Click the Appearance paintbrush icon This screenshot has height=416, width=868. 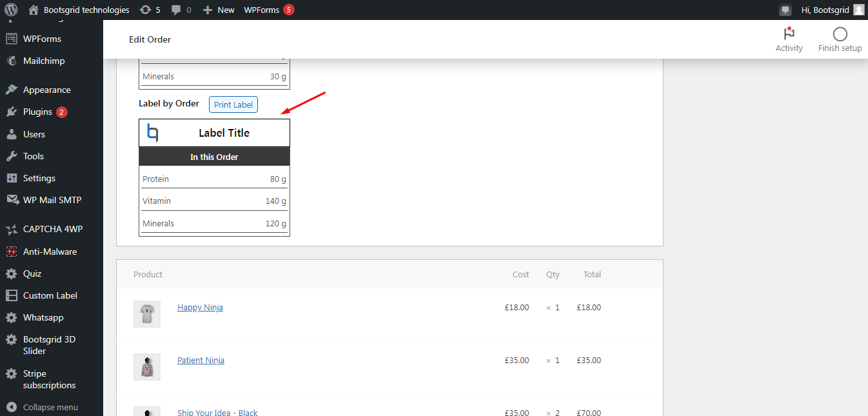tap(12, 90)
